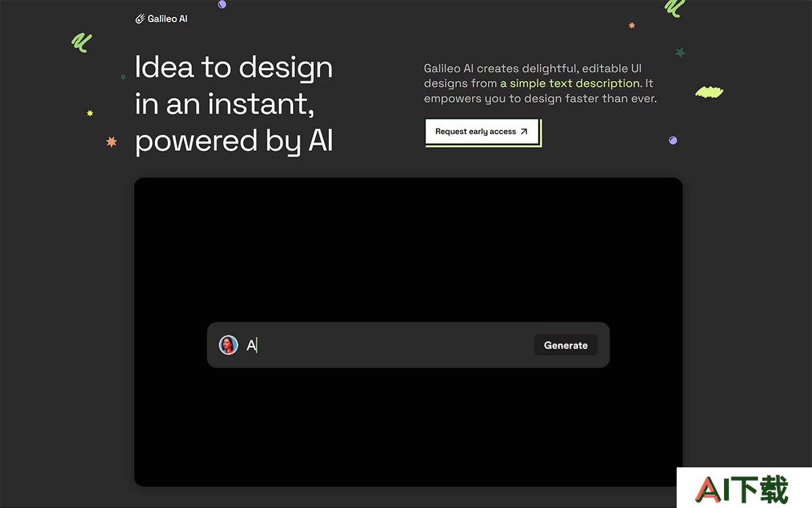Click the highlighted "a simple text description" text

pos(570,83)
